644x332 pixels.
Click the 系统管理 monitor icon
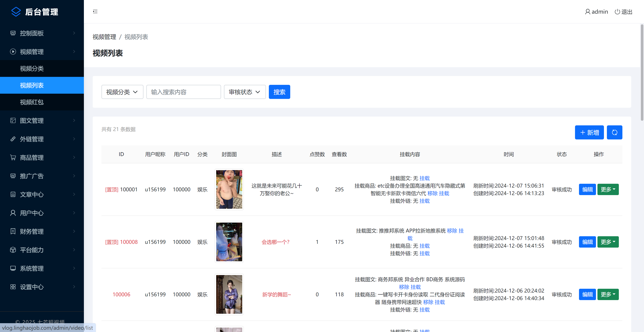(13, 268)
